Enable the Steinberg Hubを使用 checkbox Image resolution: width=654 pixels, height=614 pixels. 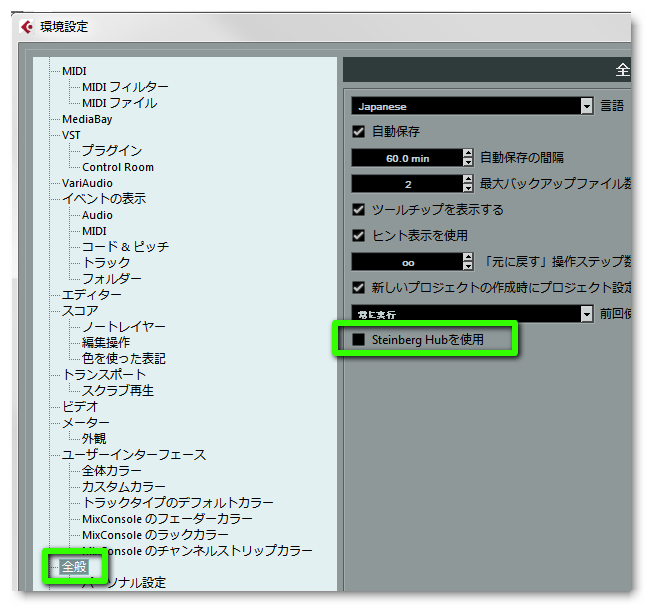359,340
